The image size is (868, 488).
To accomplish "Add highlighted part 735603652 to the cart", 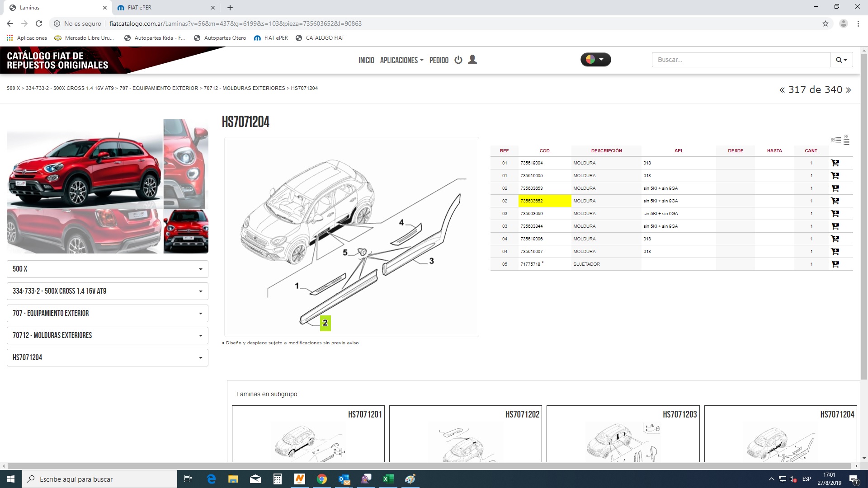I will point(835,201).
